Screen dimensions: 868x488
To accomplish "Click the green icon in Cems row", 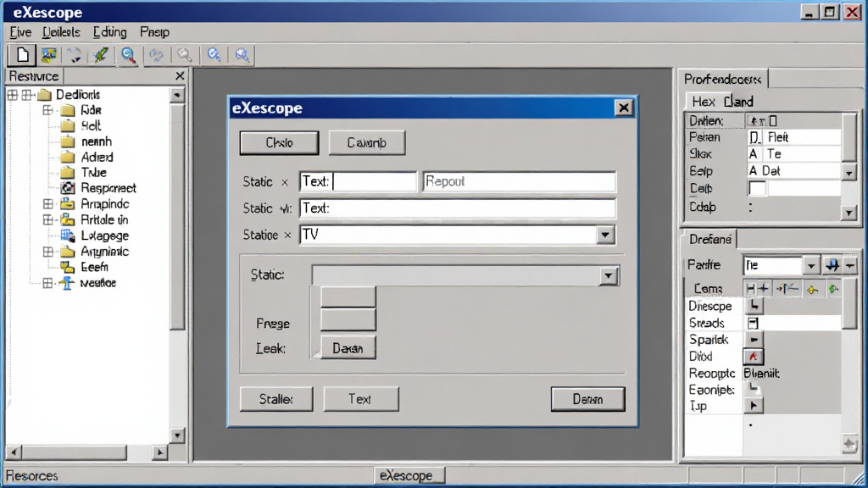I will pos(834,289).
